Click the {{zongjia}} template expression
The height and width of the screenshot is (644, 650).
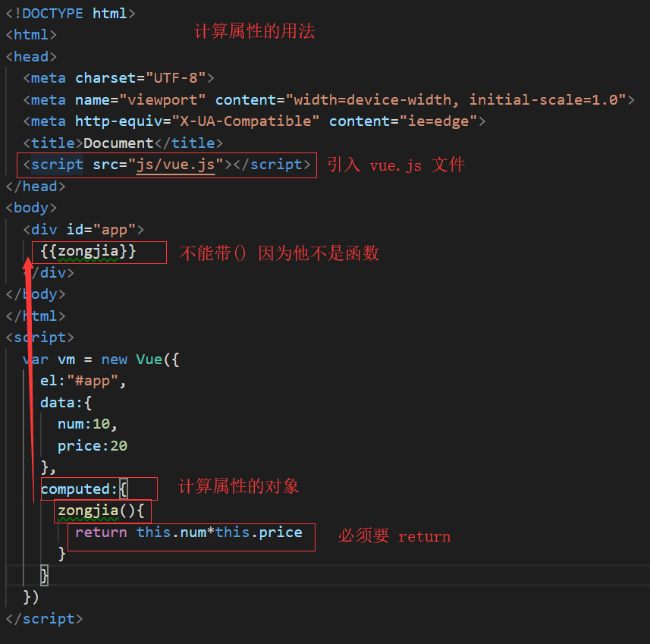coord(88,251)
